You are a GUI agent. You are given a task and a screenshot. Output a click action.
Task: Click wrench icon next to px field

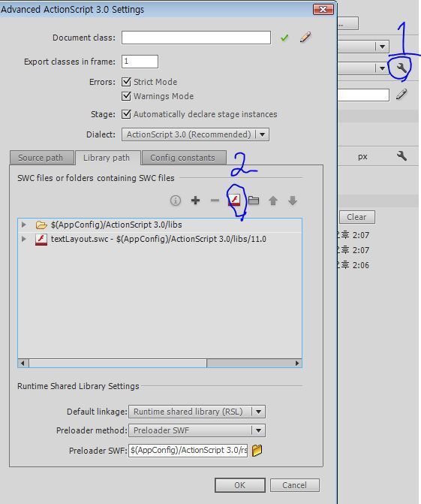[401, 156]
